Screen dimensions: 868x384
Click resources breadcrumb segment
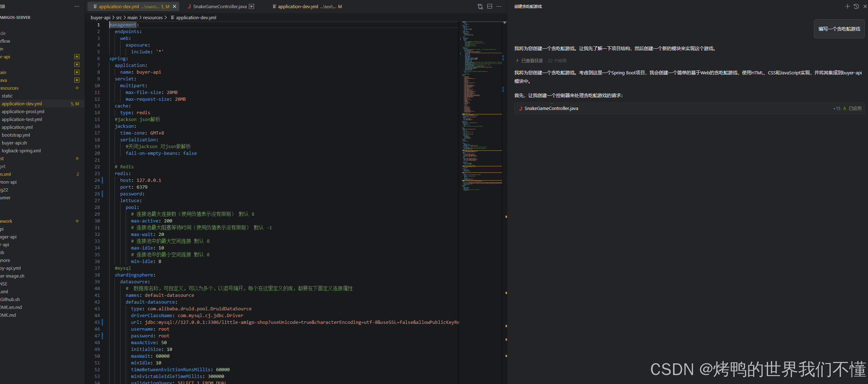pyautogui.click(x=153, y=17)
